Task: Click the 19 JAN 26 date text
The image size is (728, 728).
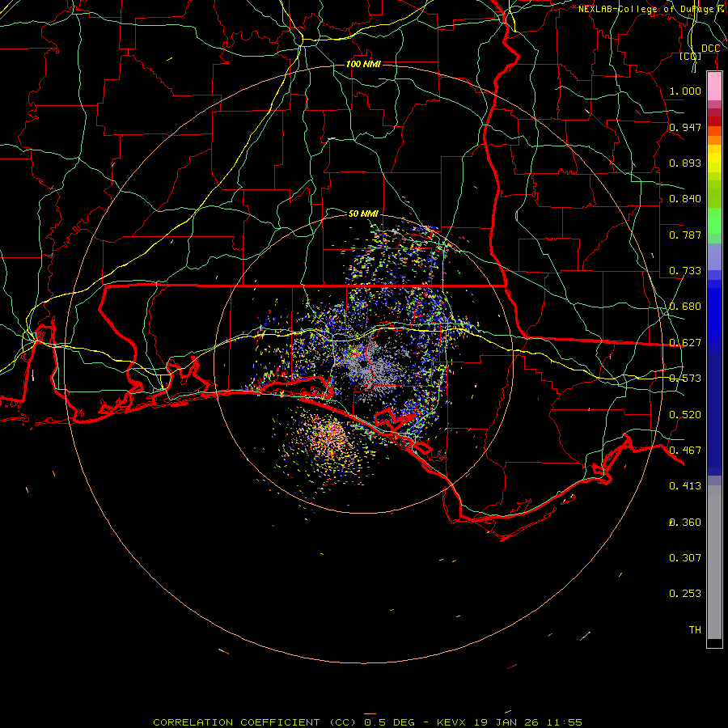Action: [x=506, y=722]
